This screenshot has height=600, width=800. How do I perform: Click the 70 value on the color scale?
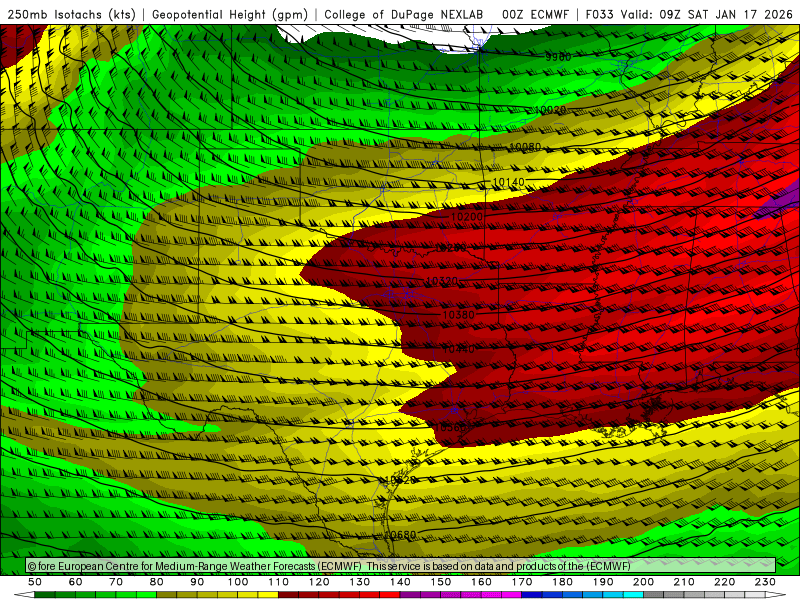click(116, 582)
